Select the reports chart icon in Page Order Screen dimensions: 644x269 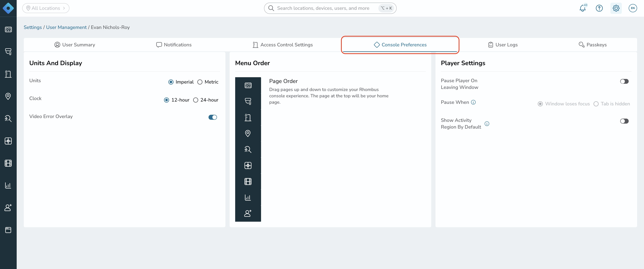pyautogui.click(x=248, y=198)
